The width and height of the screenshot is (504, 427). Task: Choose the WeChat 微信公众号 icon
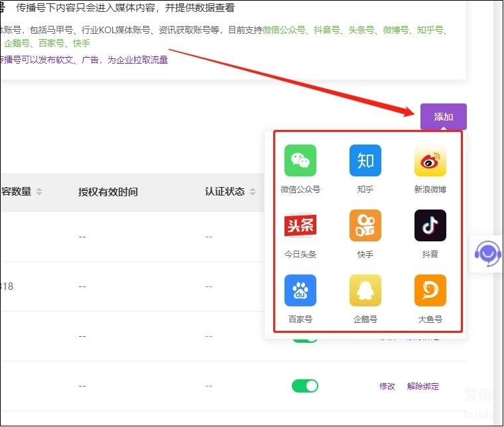(x=300, y=161)
